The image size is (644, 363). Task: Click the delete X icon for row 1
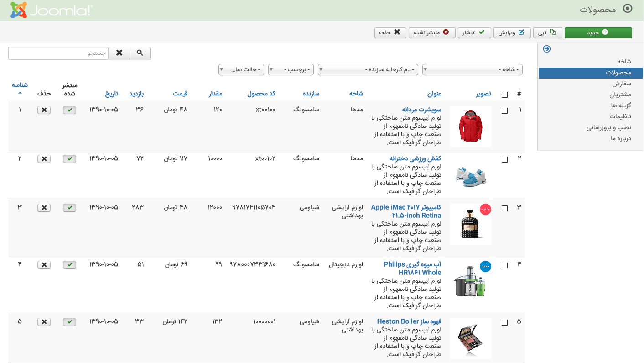click(44, 110)
